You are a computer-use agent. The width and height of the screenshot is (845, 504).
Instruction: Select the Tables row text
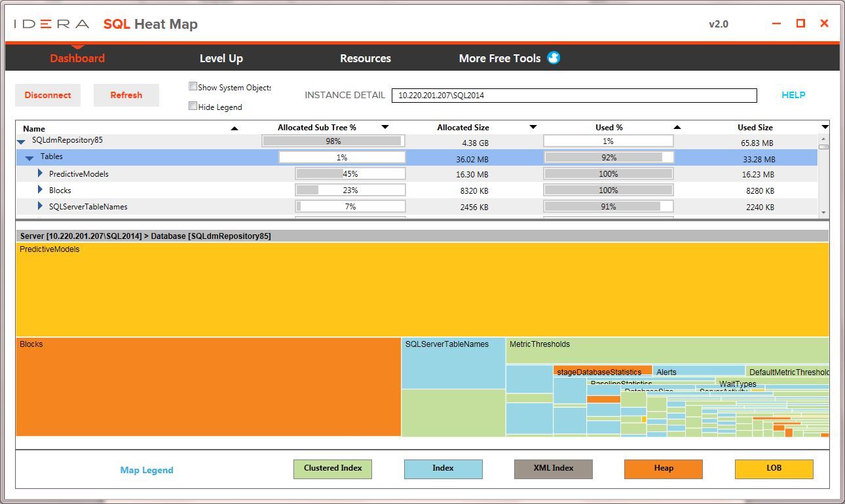tap(52, 157)
